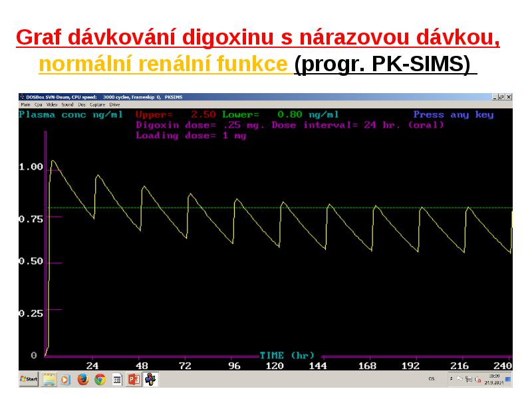Open the Dos menu in DOSBox
Screen dimensions: 532x399
[x=82, y=104]
